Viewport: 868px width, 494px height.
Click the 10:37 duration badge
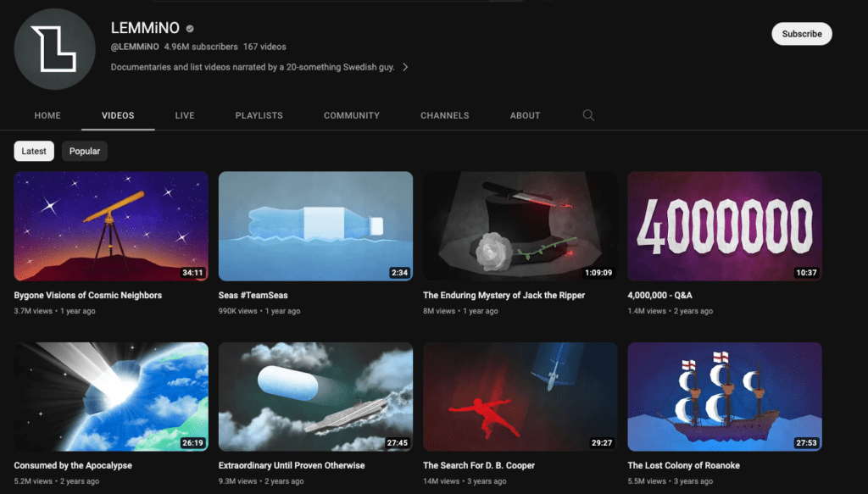pyautogui.click(x=806, y=273)
